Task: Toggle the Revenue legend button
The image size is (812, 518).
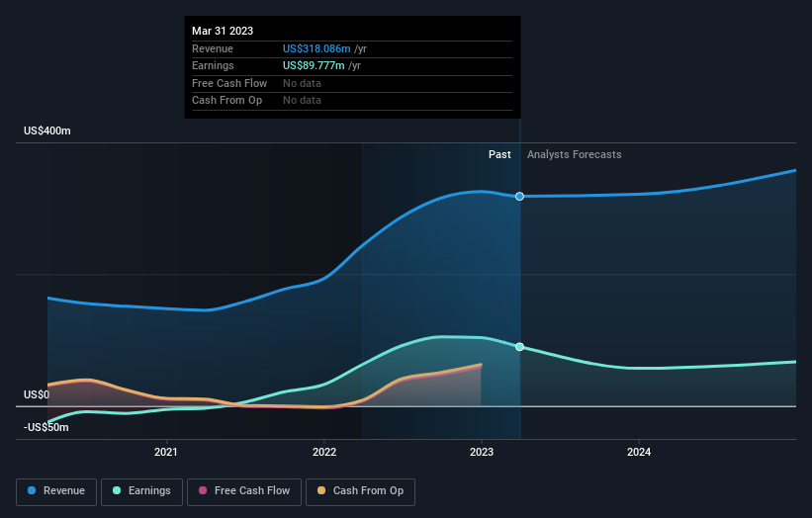Action: 56,491
